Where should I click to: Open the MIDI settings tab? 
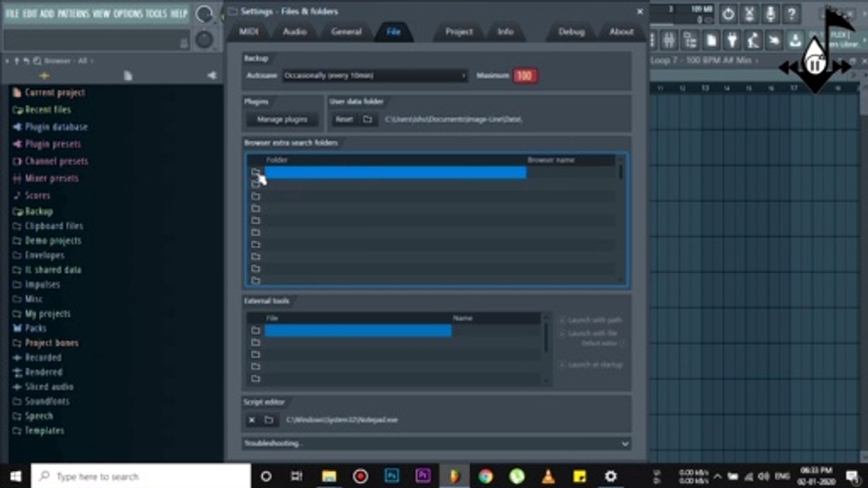pos(249,31)
